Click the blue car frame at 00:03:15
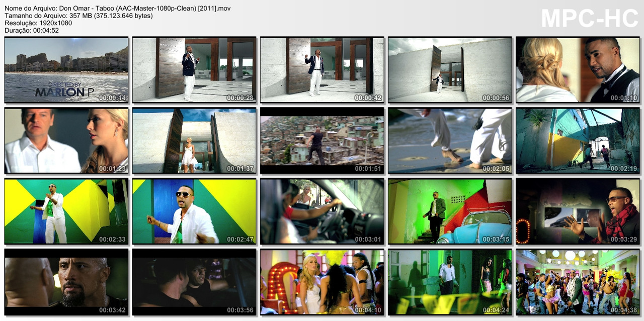 point(450,211)
